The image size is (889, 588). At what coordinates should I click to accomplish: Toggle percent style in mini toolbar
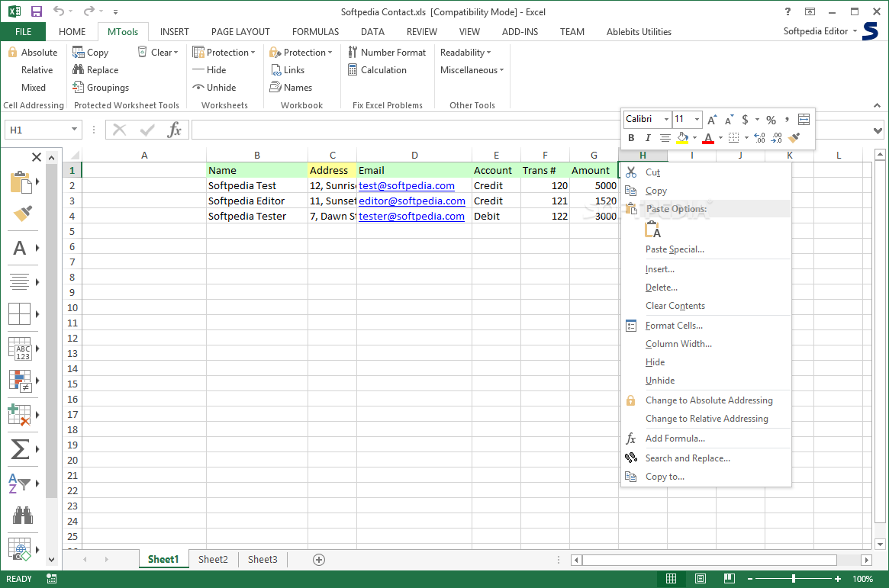click(x=771, y=120)
